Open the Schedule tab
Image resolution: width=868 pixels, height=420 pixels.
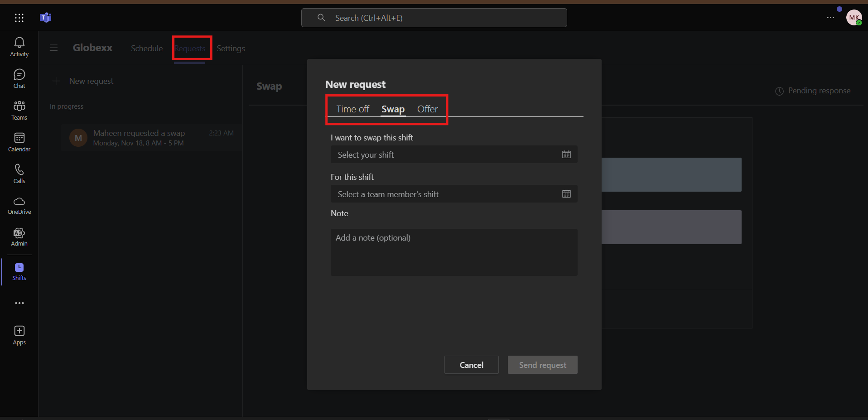146,48
